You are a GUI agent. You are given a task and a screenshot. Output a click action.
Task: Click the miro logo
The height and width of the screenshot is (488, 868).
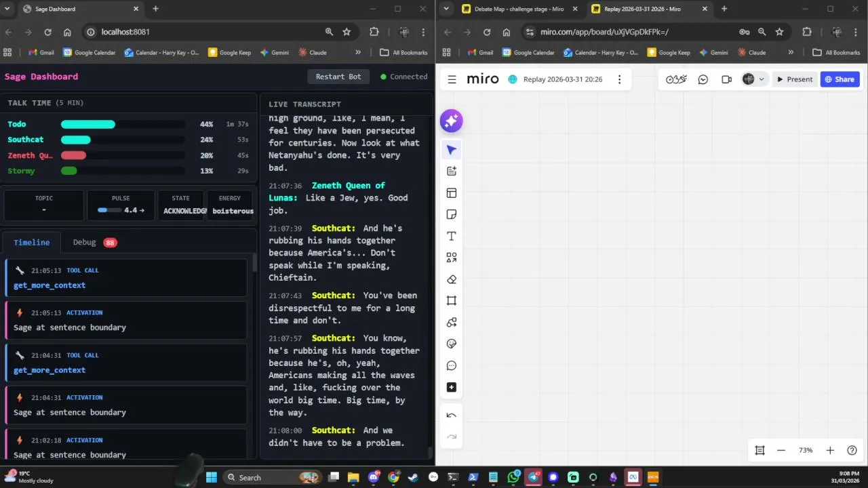[x=482, y=79]
